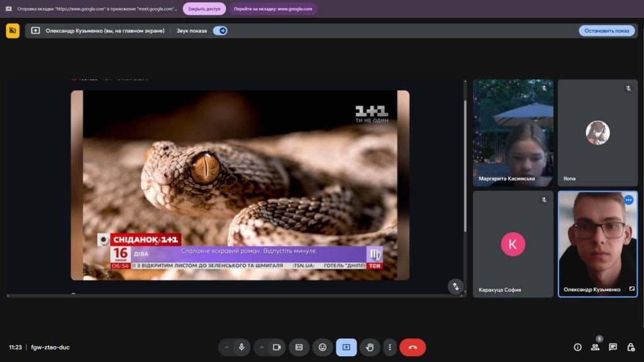Click the name Олександр Кузьменко (вы, на главном экране)
This screenshot has height=362, width=644.
105,31
